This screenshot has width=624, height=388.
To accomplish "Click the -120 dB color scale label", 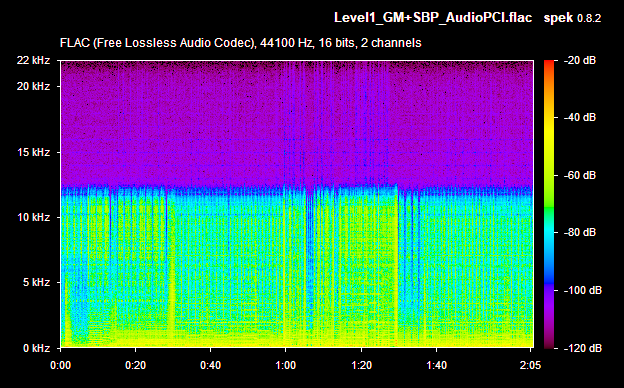I will pos(583,348).
